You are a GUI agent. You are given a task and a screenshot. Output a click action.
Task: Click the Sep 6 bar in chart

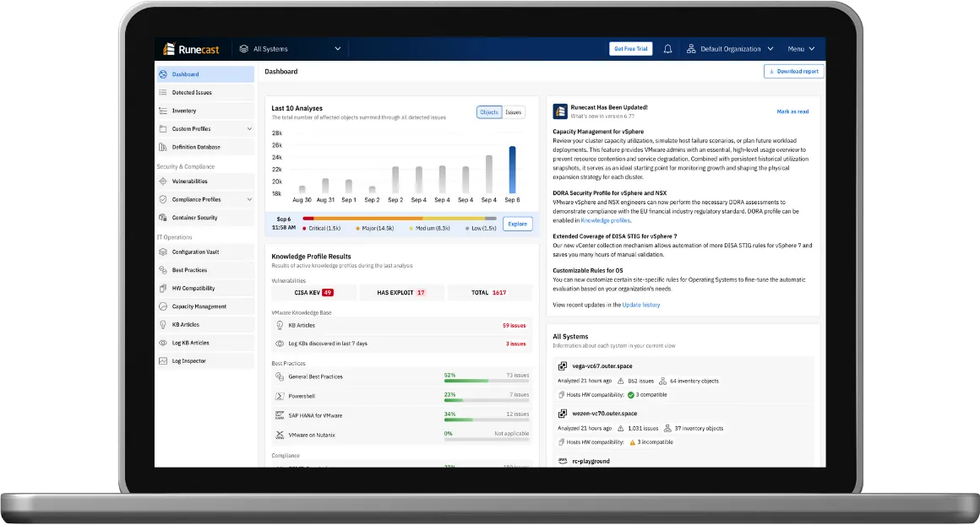(x=512, y=170)
